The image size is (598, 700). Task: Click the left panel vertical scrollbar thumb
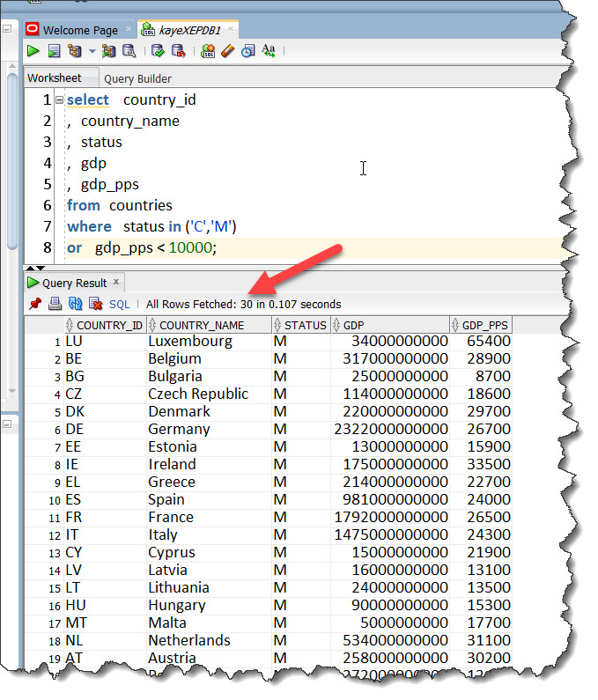tap(12, 161)
